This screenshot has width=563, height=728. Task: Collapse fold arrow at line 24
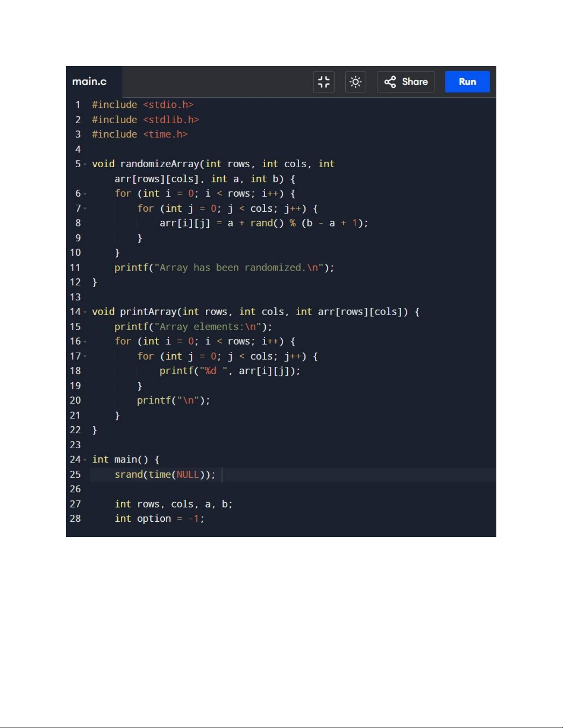click(85, 460)
